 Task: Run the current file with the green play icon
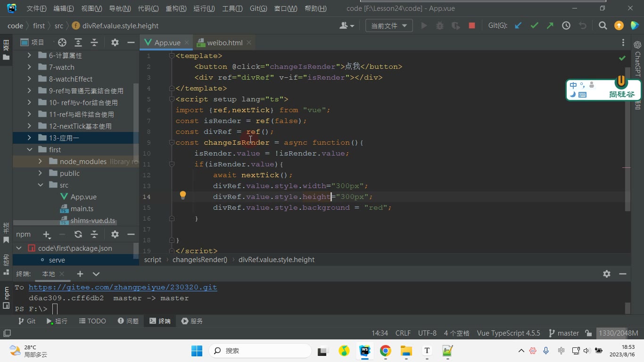424,26
